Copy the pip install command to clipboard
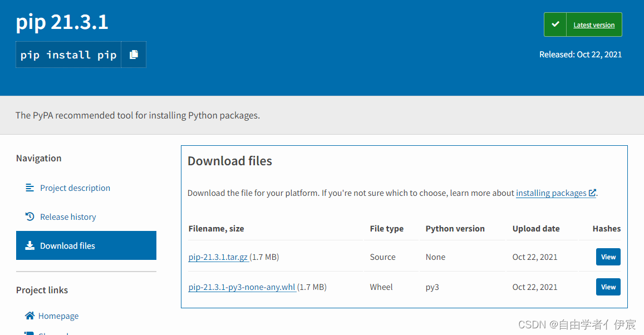 point(134,55)
